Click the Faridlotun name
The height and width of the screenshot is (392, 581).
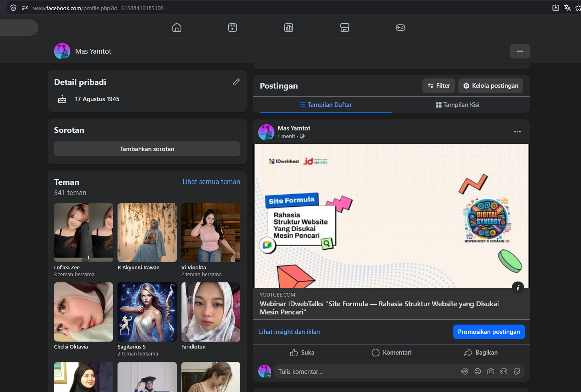pyautogui.click(x=194, y=347)
